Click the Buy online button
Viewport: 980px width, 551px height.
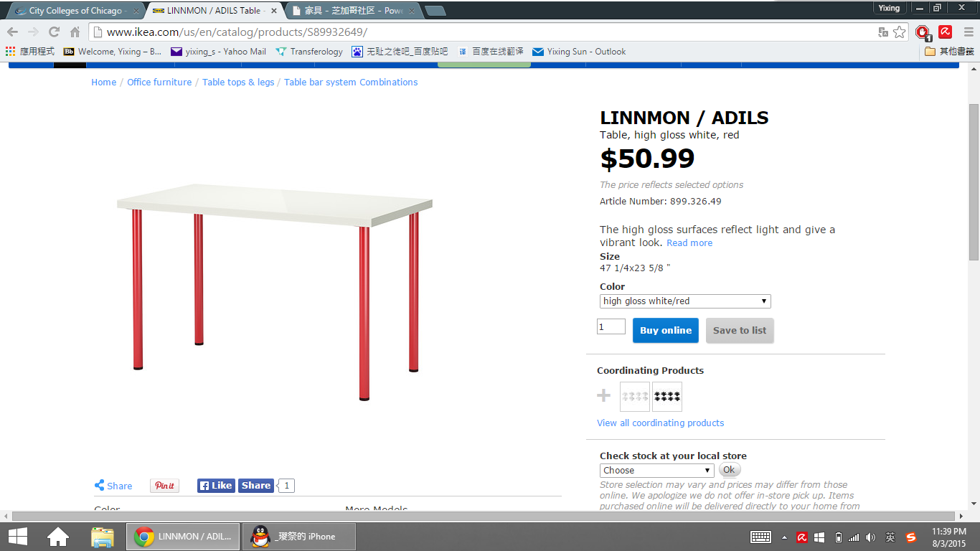(666, 331)
